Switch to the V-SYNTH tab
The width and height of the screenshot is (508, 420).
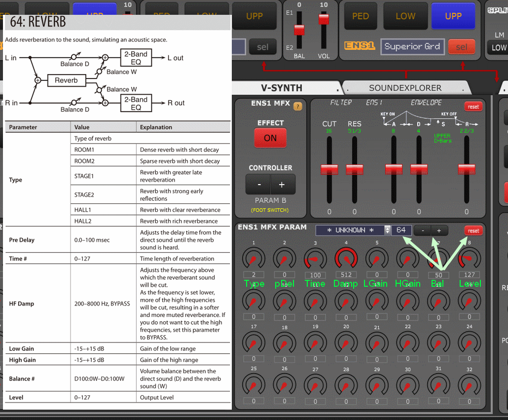pyautogui.click(x=282, y=88)
